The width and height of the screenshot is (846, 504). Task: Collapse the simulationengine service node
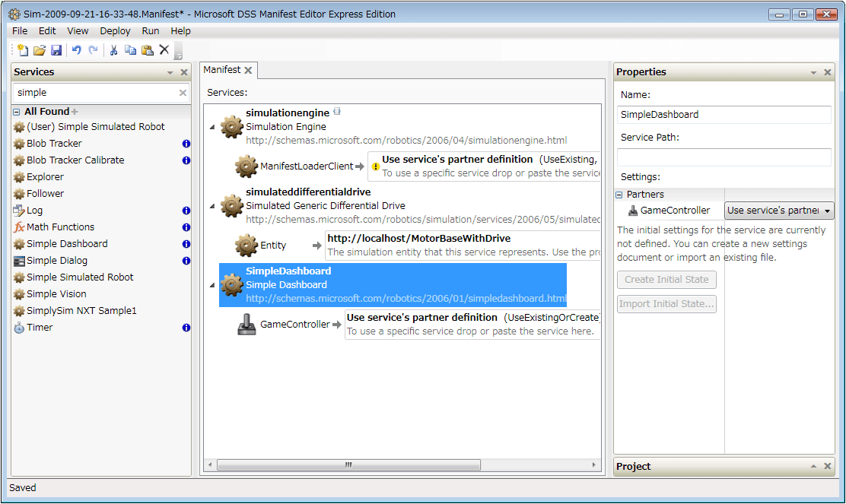[x=212, y=127]
